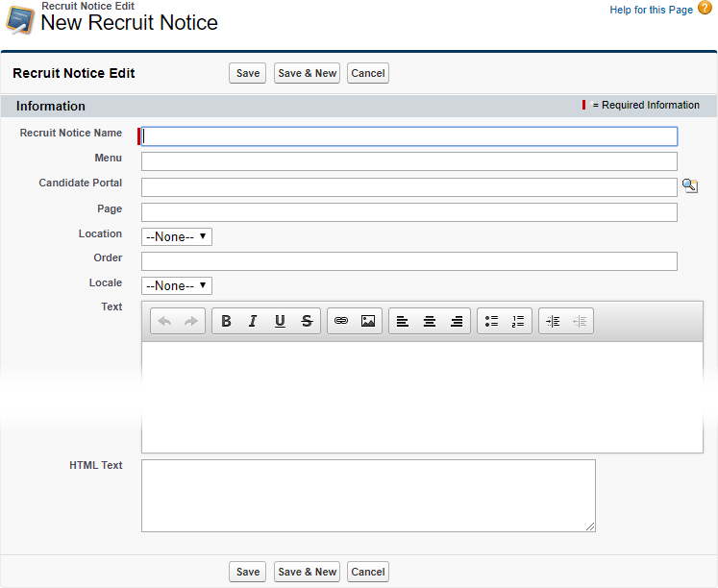Screen dimensions: 718x588
Task: Apply Strikethrough formatting
Action: tap(307, 321)
